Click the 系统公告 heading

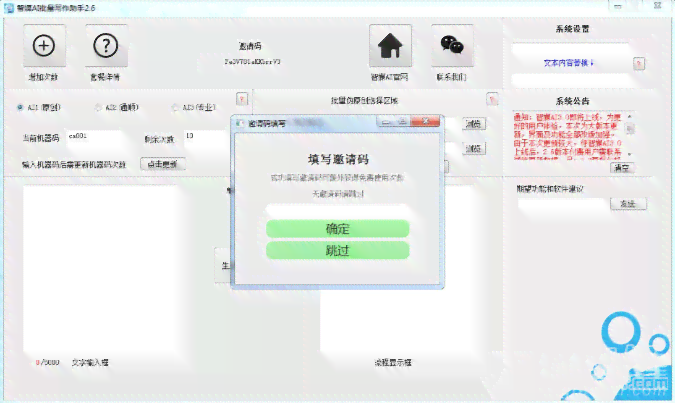click(x=573, y=101)
